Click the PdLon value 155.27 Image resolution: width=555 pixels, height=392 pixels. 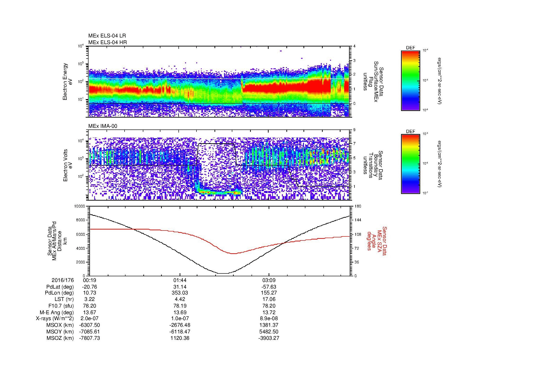click(269, 293)
